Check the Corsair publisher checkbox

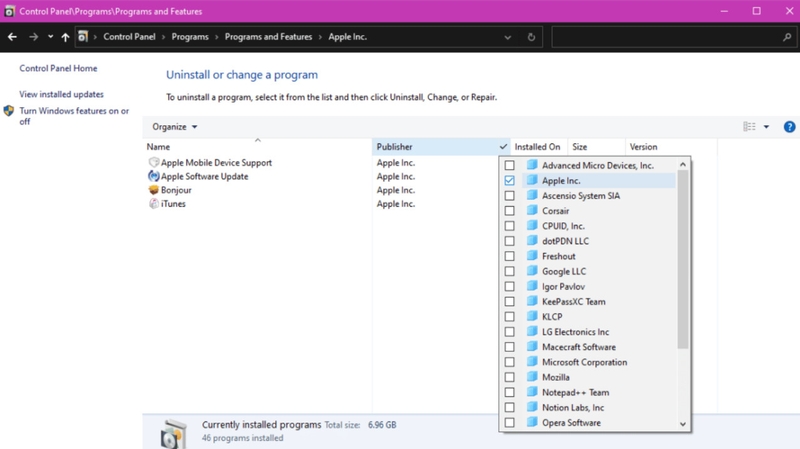tap(509, 211)
